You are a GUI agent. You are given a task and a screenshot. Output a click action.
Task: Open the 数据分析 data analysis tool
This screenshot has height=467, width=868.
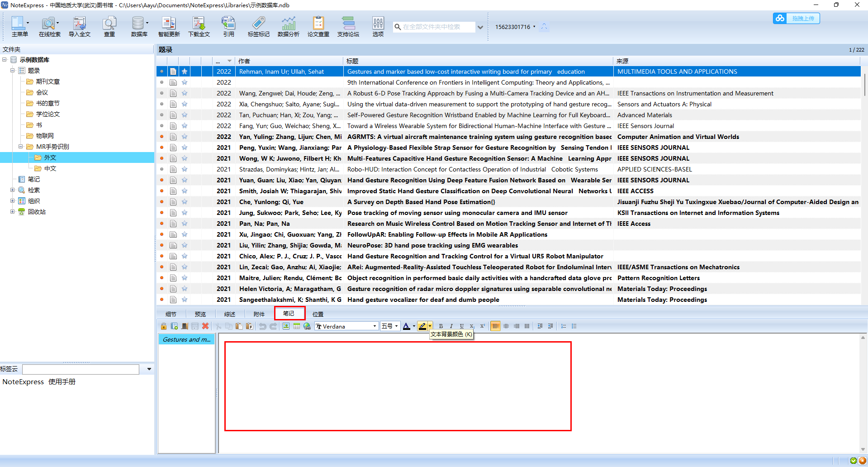(x=288, y=27)
